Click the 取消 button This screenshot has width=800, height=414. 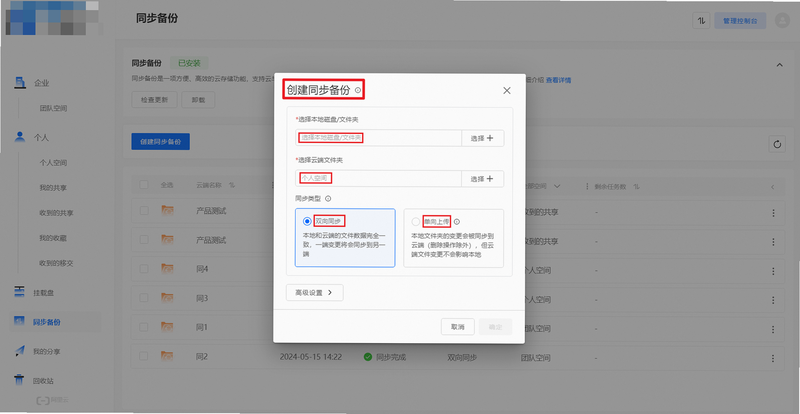coord(458,327)
